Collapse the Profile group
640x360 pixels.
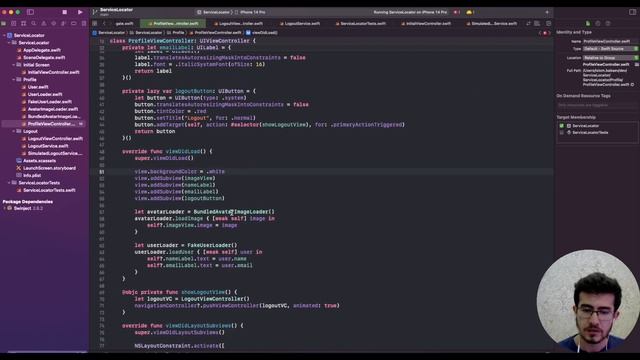click(13, 80)
